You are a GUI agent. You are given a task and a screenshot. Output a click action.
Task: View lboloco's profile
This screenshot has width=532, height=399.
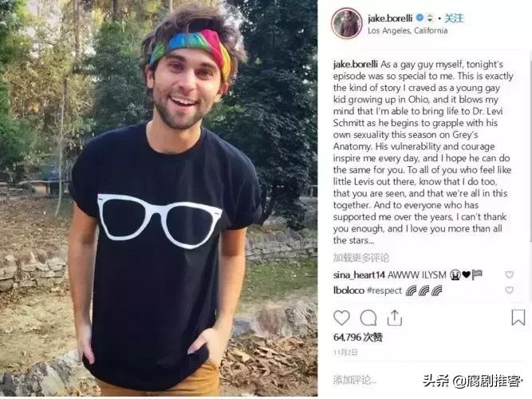[349, 290]
